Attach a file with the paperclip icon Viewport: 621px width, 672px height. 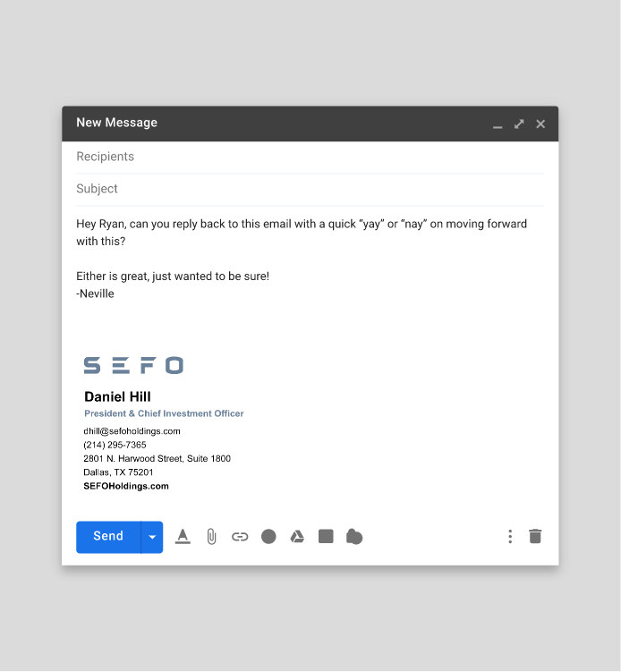[x=211, y=537]
